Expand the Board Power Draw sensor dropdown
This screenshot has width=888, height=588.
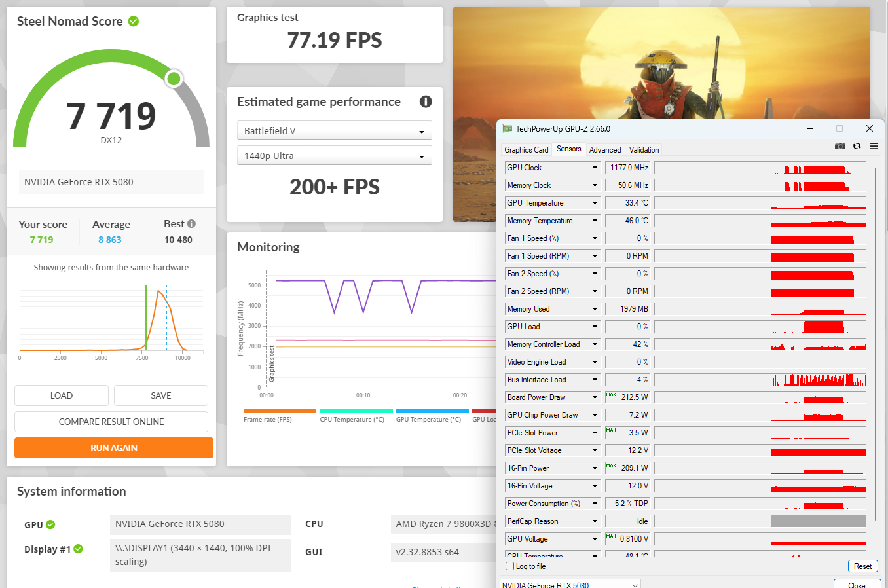coord(595,397)
